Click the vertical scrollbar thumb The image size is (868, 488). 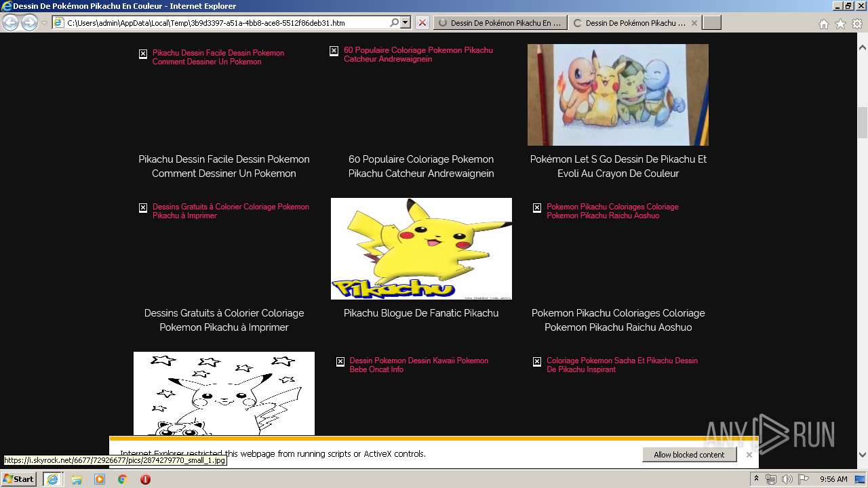(863, 122)
